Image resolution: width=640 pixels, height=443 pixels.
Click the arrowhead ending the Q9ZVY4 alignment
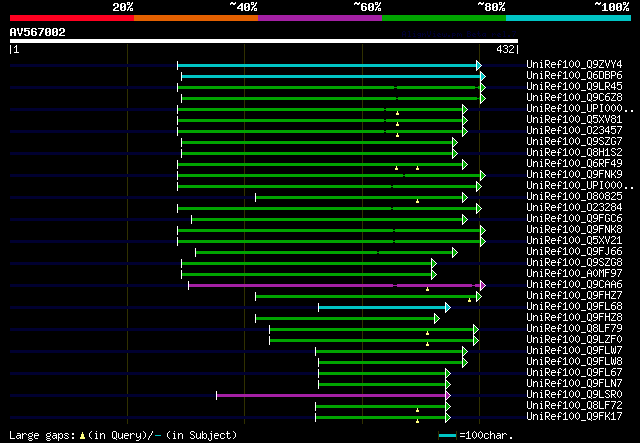tap(479, 65)
